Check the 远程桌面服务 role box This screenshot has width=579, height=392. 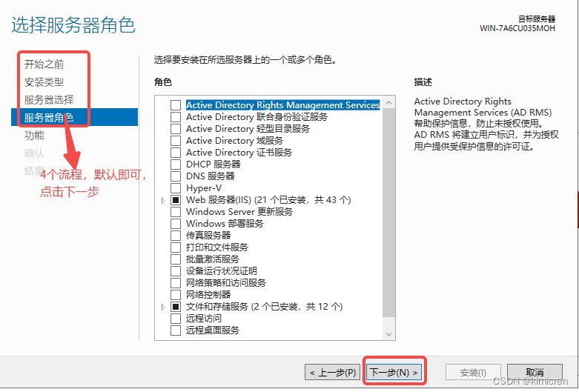click(176, 330)
